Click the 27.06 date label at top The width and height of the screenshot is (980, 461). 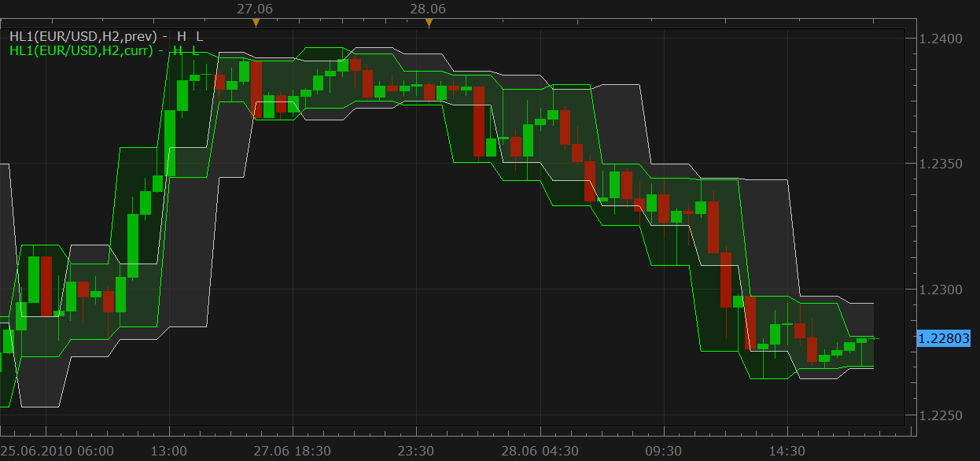255,9
